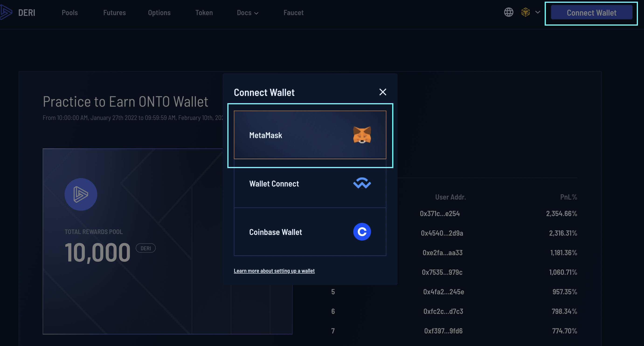
Task: Click the MetaMask fox icon
Action: tap(362, 135)
